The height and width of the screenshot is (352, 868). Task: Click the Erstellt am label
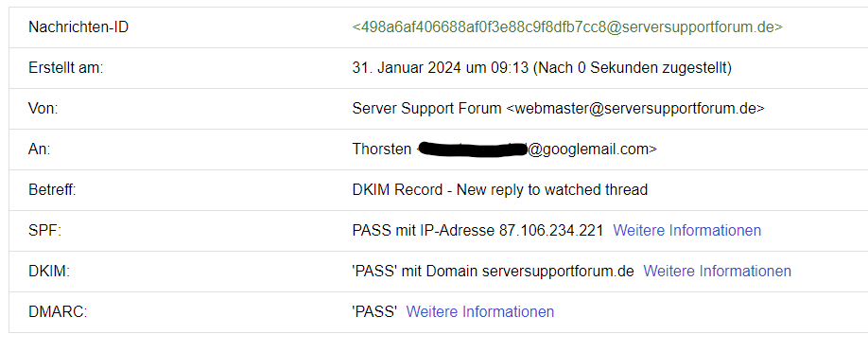click(66, 68)
